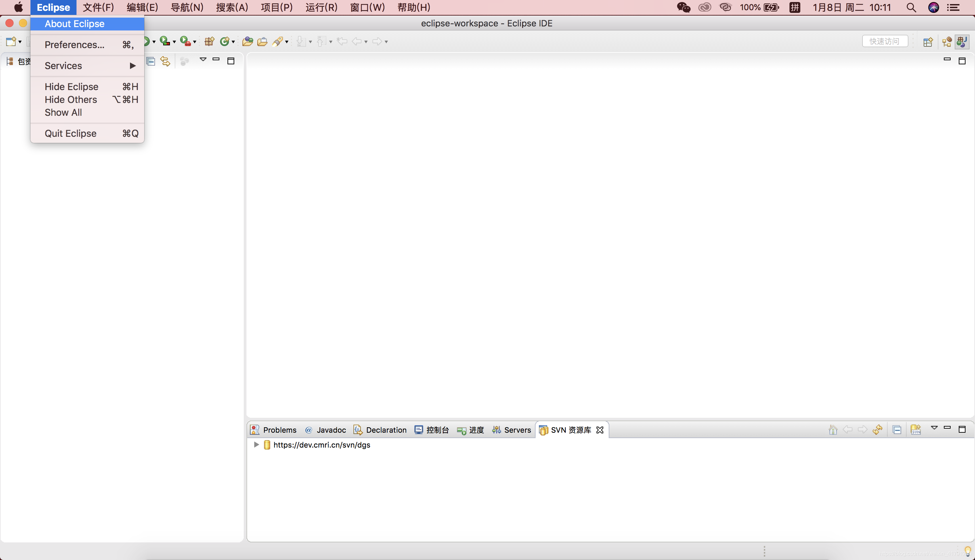Minimize the SVN repository view

(x=947, y=427)
